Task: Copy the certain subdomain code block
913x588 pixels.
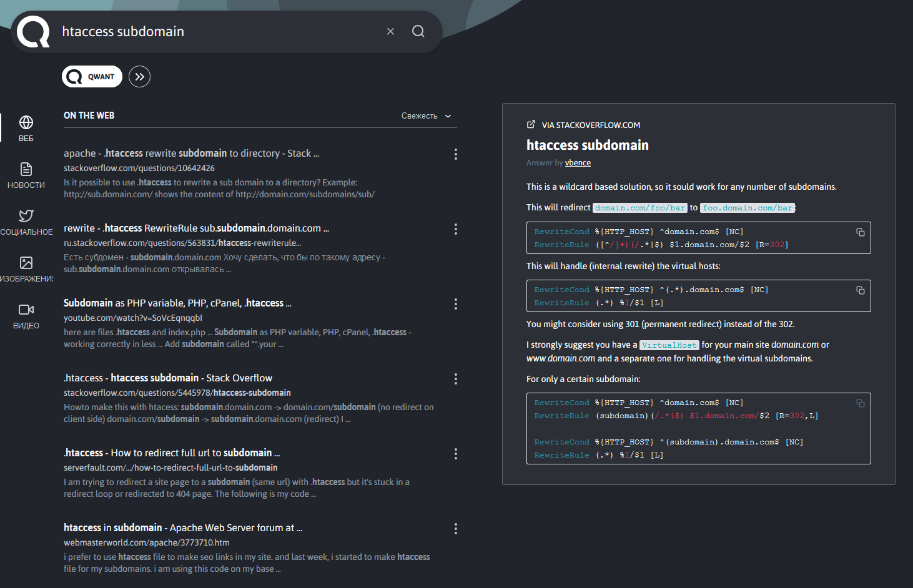Action: (860, 403)
